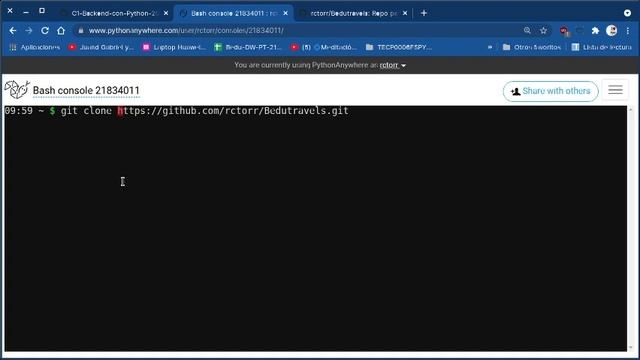This screenshot has width=640, height=360.
Task: Open the browser home page icon
Action: (x=61, y=31)
